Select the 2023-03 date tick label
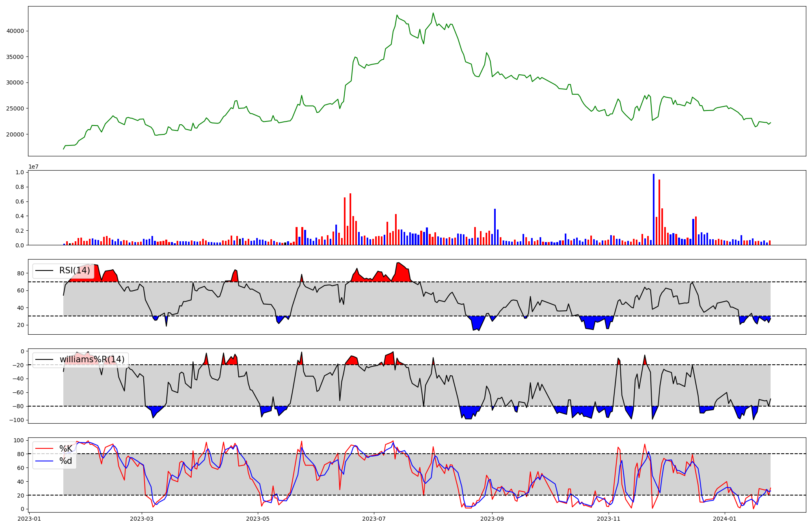 (x=142, y=519)
